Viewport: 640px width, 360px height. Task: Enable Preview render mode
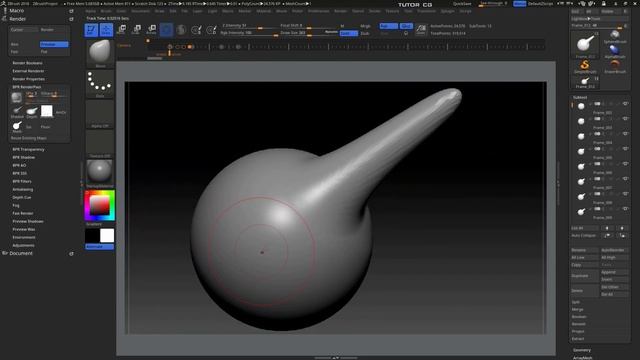(x=54, y=44)
